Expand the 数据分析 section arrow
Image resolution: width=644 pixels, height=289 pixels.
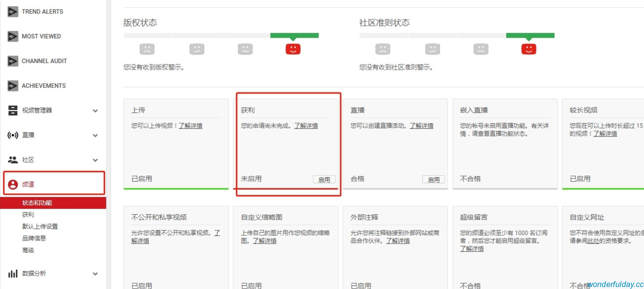click(95, 274)
